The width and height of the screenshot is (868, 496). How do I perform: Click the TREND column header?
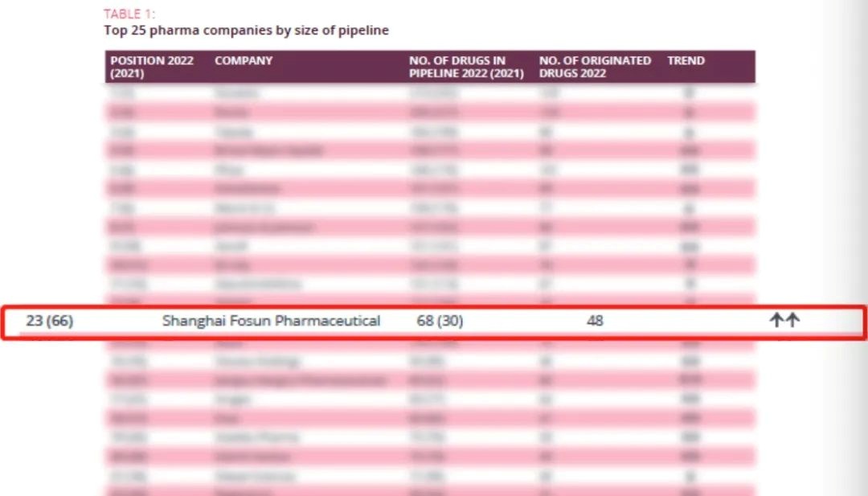(686, 60)
